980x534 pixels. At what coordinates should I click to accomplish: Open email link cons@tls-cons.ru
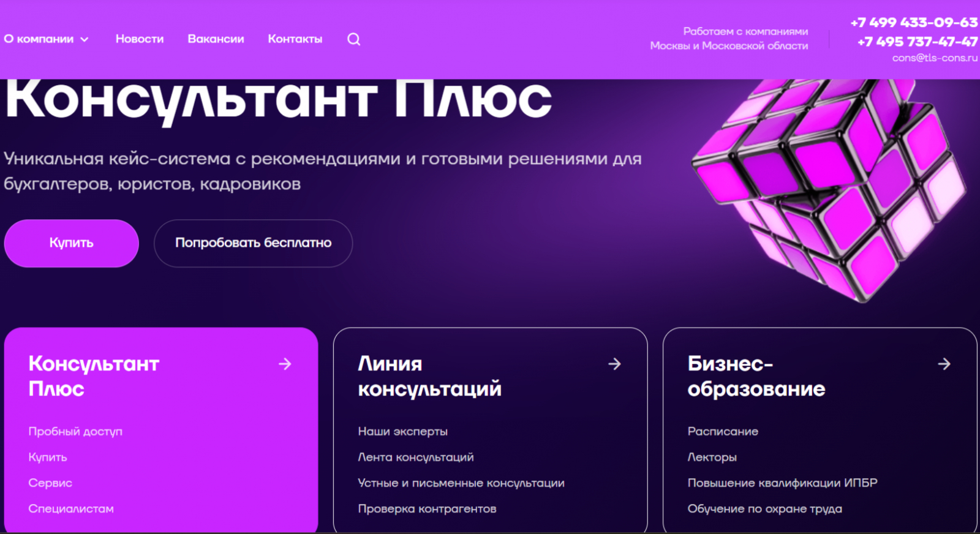pyautogui.click(x=935, y=58)
